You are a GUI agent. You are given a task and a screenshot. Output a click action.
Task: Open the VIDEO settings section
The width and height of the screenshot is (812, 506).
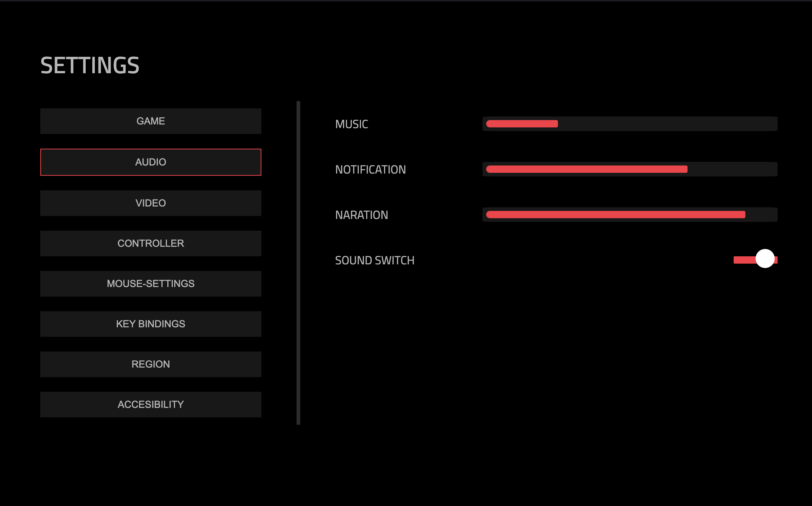(x=150, y=202)
